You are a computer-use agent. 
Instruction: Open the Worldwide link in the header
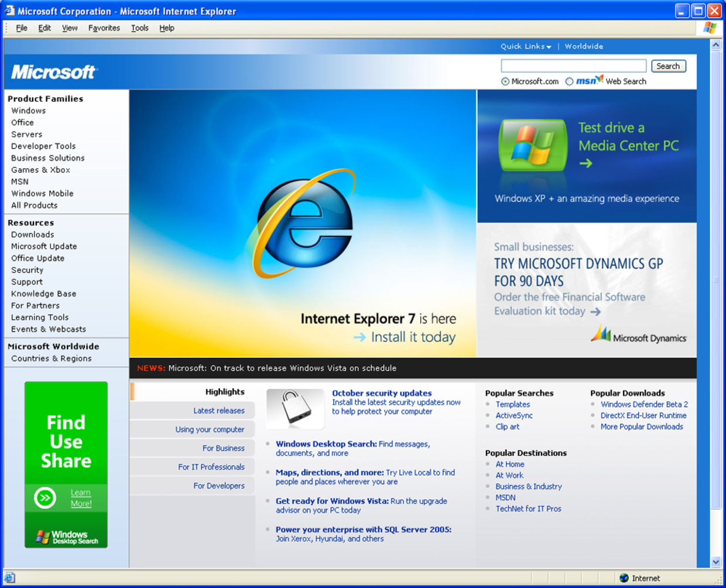pyautogui.click(x=583, y=46)
